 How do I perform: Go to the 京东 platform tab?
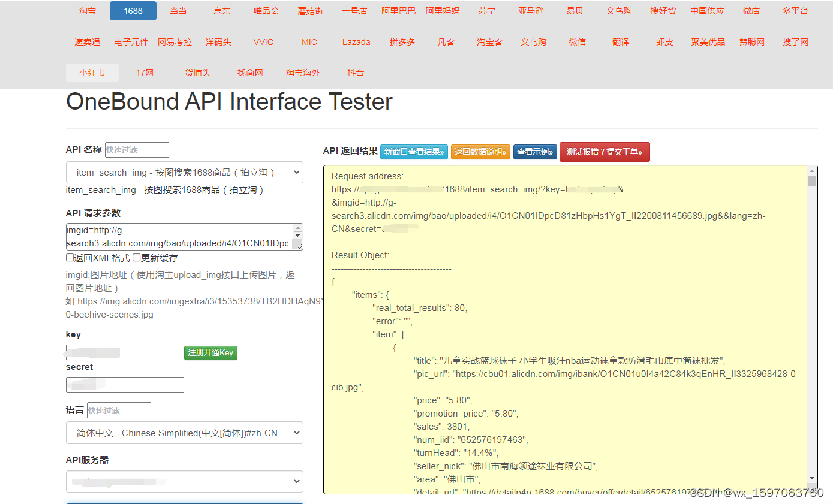pos(222,11)
